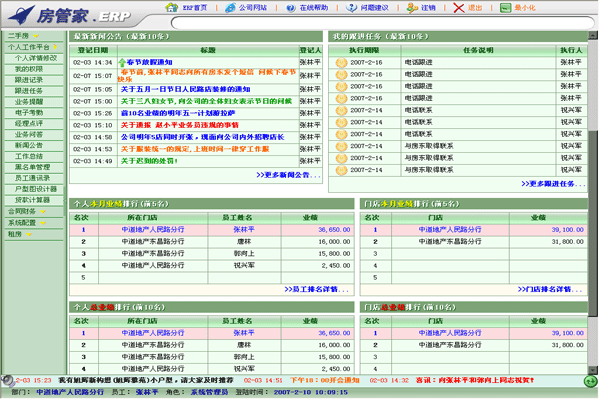Screen dimensions: 600x400
Task: Open the 员工排名详情 link
Action: (317, 288)
